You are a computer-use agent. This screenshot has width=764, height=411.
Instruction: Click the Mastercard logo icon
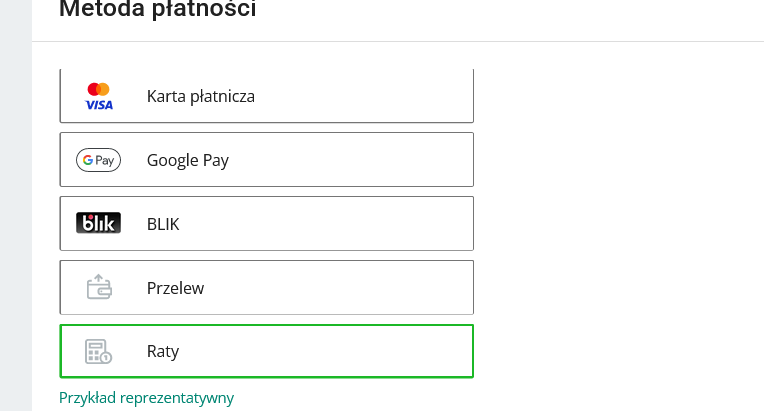[x=98, y=89]
